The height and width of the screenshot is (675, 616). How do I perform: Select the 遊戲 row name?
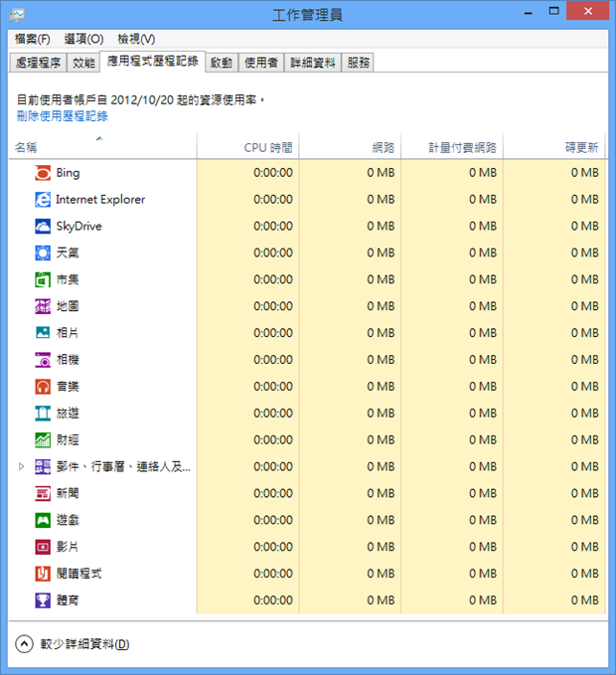tap(68, 520)
